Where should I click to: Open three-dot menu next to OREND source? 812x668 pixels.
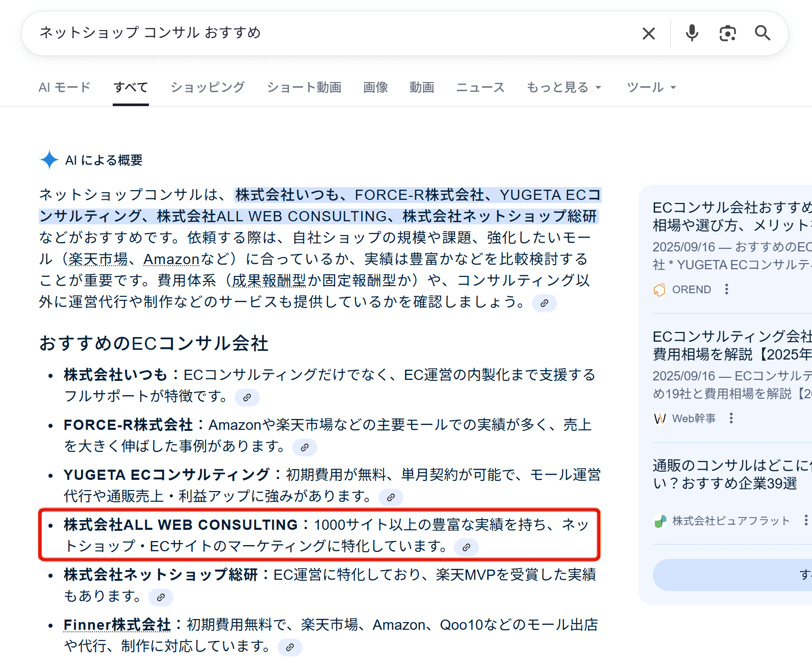point(727,290)
